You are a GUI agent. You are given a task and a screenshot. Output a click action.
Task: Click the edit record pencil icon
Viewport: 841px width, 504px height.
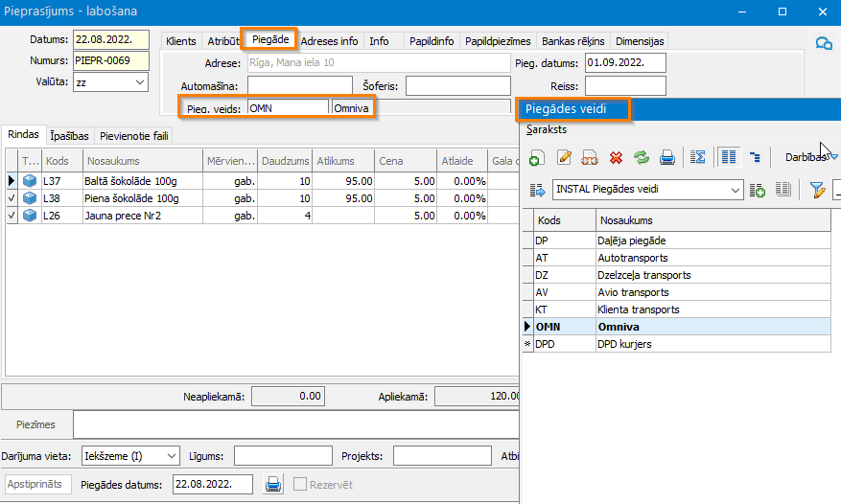tap(565, 157)
